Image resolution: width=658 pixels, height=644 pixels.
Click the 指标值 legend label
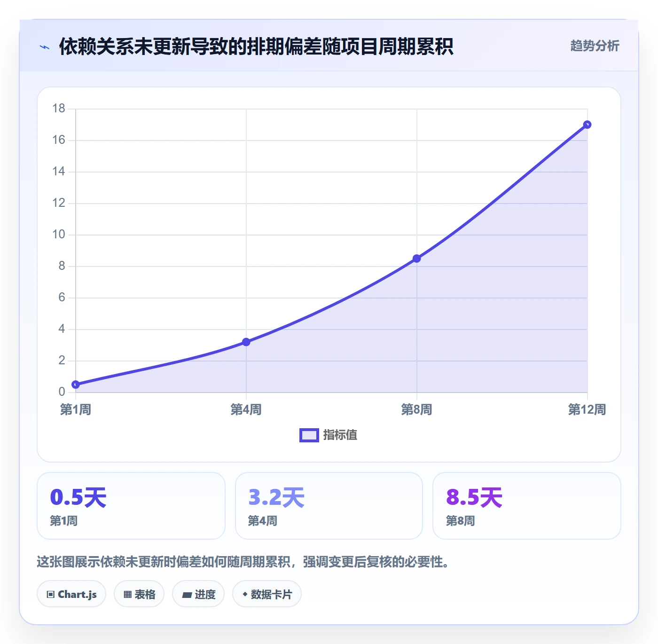click(340, 435)
